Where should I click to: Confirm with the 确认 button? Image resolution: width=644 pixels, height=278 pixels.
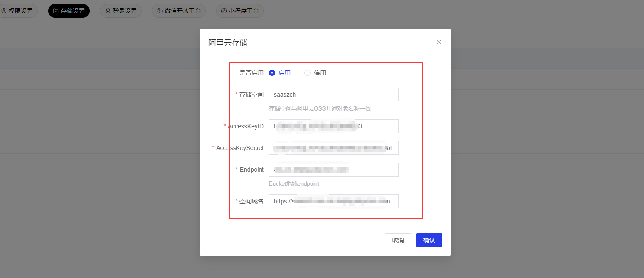click(429, 240)
